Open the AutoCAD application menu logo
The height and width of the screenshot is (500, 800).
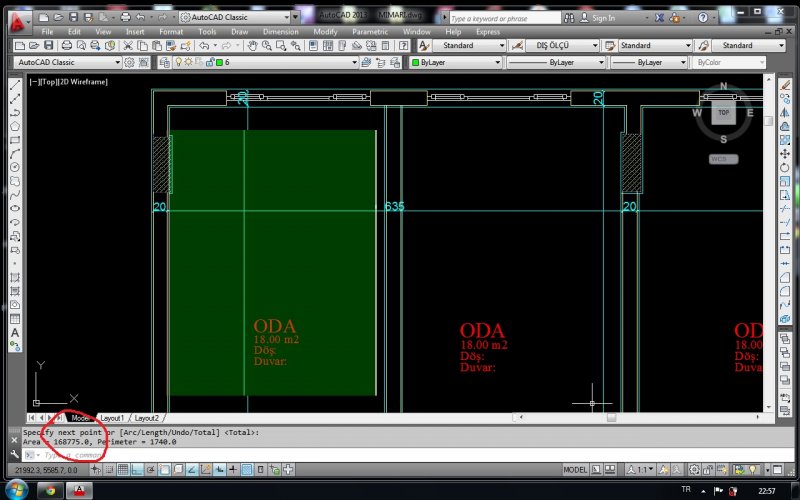(18, 22)
